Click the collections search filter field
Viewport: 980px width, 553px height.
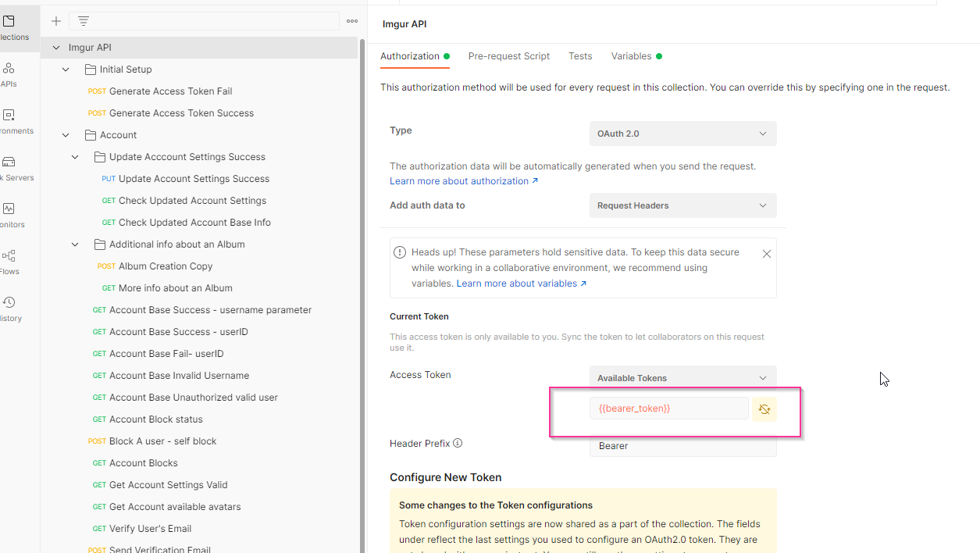(x=204, y=21)
